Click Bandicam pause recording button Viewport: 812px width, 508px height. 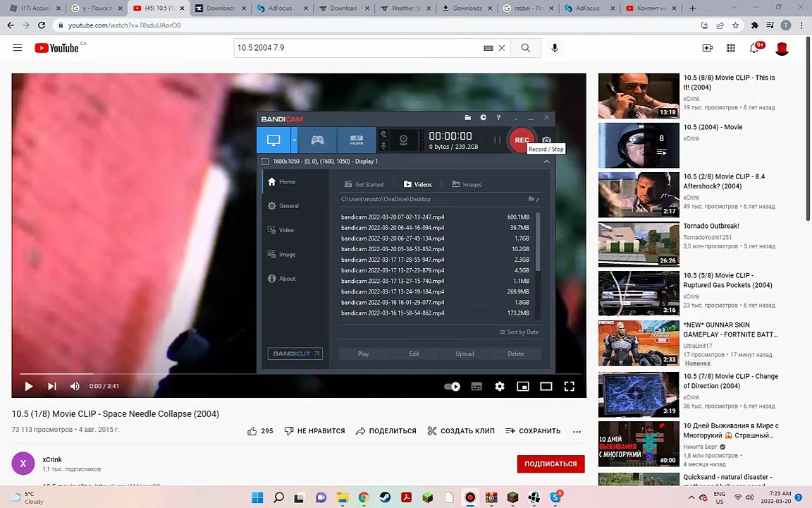(497, 140)
